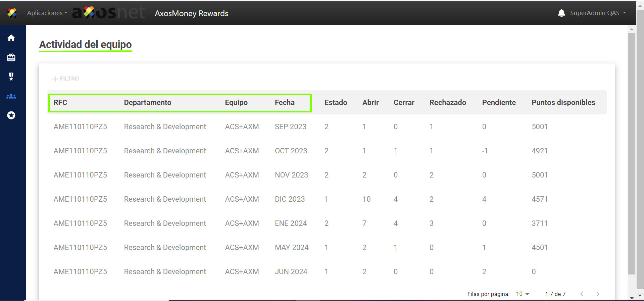644x301 pixels.
Task: Click the axosnet brand logo
Action: (x=108, y=13)
